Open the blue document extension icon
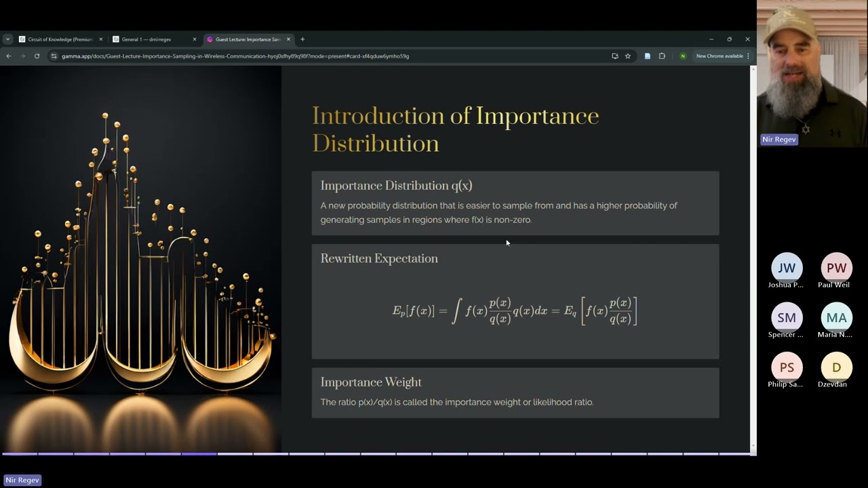Image resolution: width=868 pixels, height=488 pixels. click(648, 56)
